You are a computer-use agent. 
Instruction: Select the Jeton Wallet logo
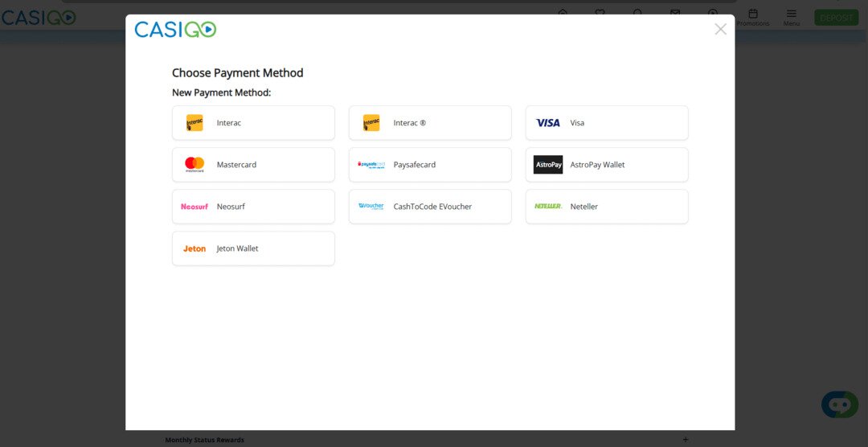[x=194, y=248]
